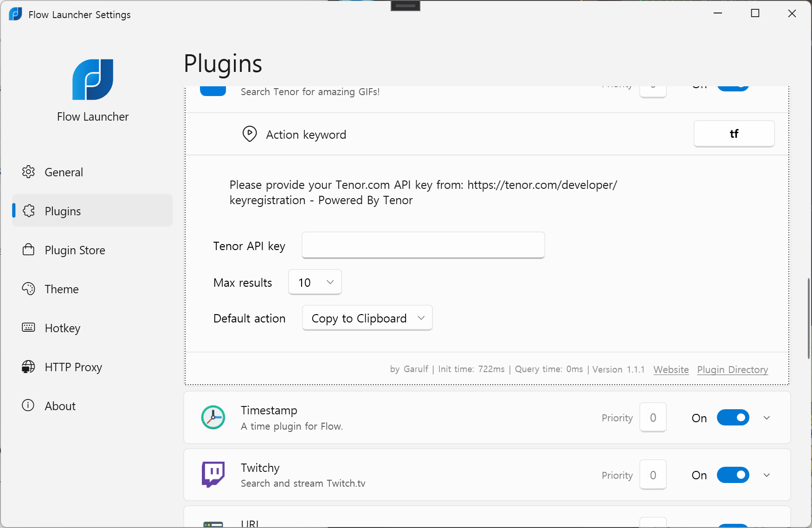Toggle the Timestamp plugin off
Image resolution: width=812 pixels, height=528 pixels.
click(x=733, y=418)
